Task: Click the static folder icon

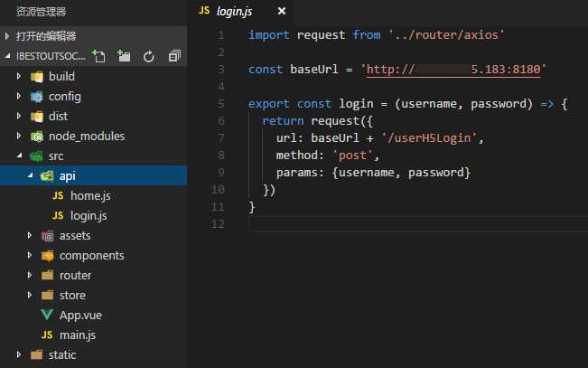Action: click(x=36, y=355)
